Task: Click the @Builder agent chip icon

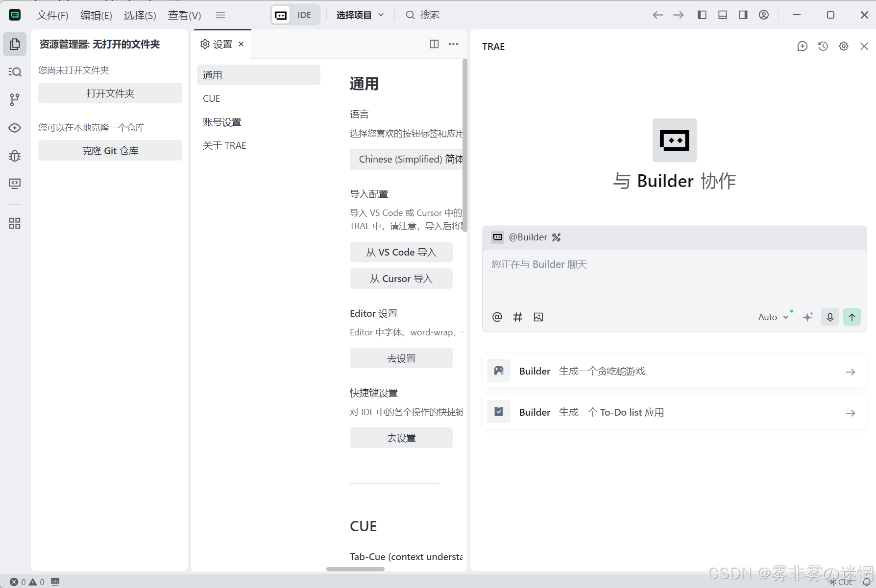Action: coord(498,237)
